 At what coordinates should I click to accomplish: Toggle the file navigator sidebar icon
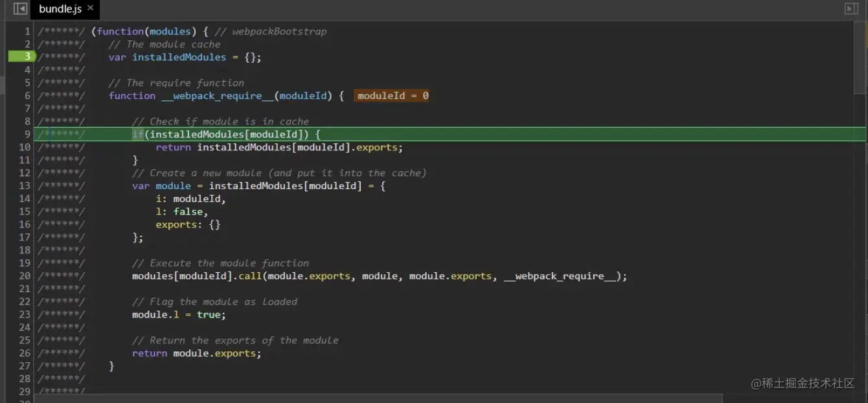point(20,8)
